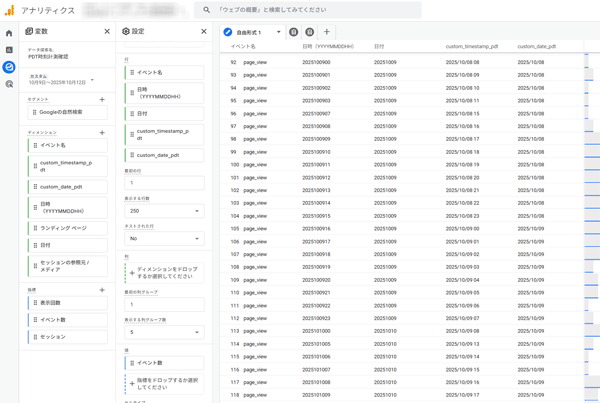
Task: Open the tab menu arrow beside 自由形式 1
Action: point(279,32)
